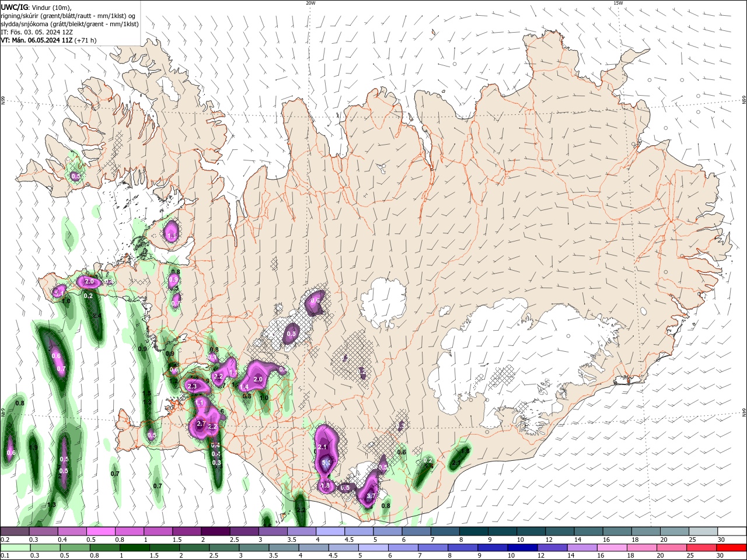
Task: Select the dusty purple 0.2 snow swatch
Action: pyautogui.click(x=15, y=531)
